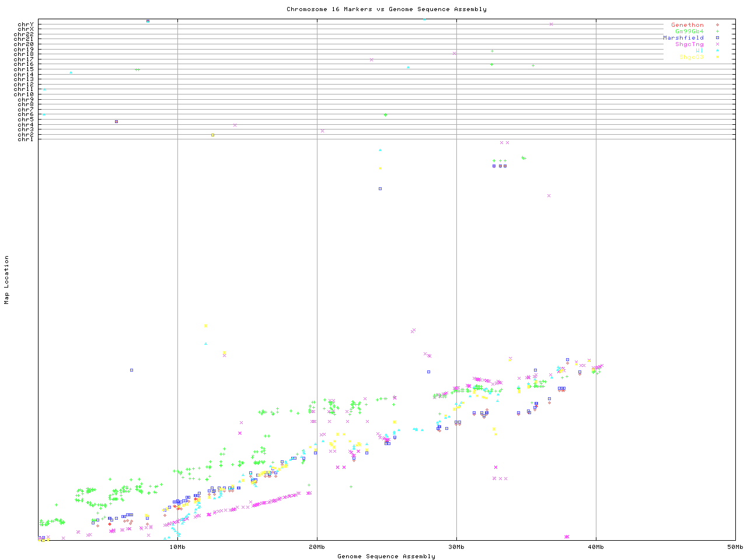Select the blue square marker on chr5 row
Screen dimensions: 747x560
117,121
